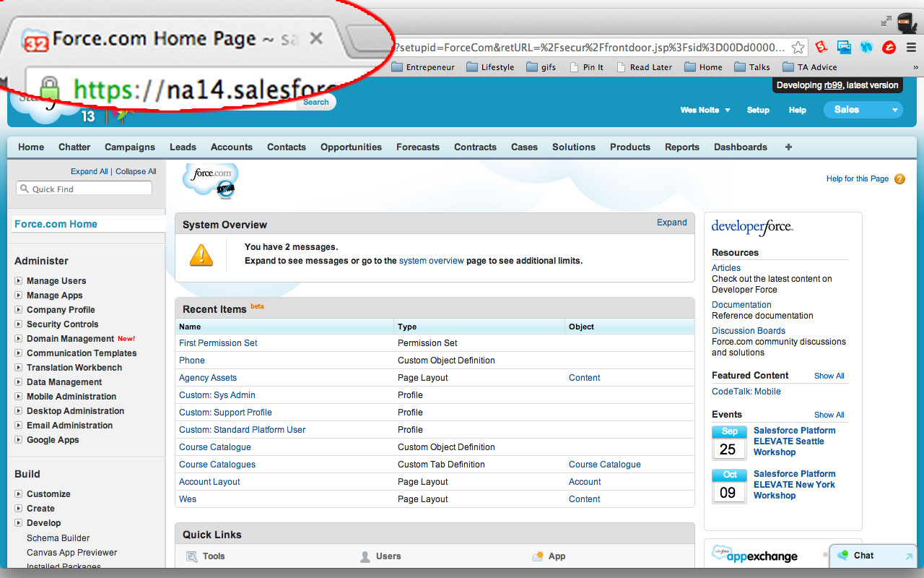Click the browser address bar URL
The image size is (924, 578).
[588, 48]
